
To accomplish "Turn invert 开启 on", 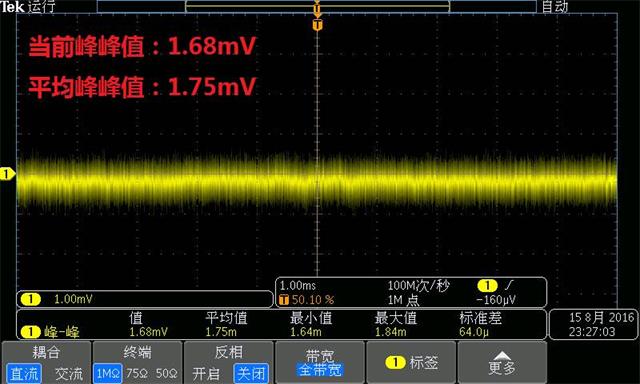I will (x=206, y=373).
